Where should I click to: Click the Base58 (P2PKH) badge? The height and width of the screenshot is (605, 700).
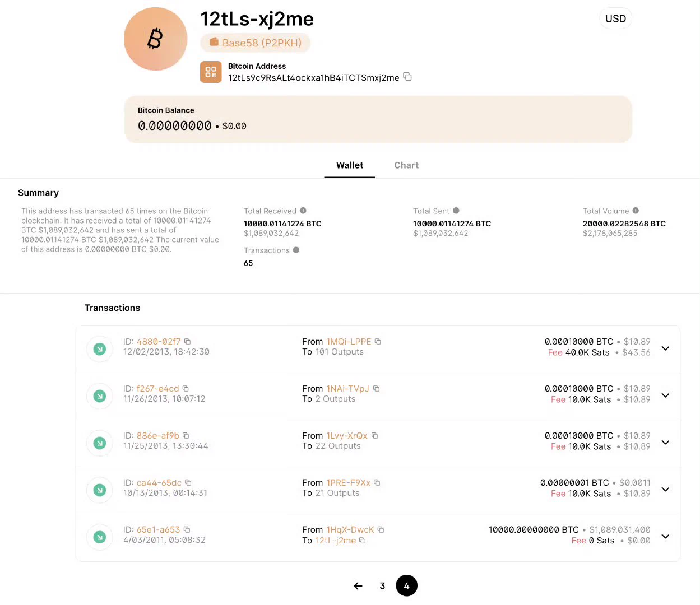(256, 43)
